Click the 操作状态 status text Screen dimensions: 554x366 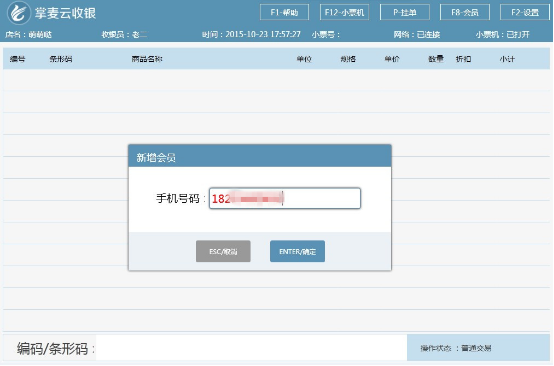456,348
